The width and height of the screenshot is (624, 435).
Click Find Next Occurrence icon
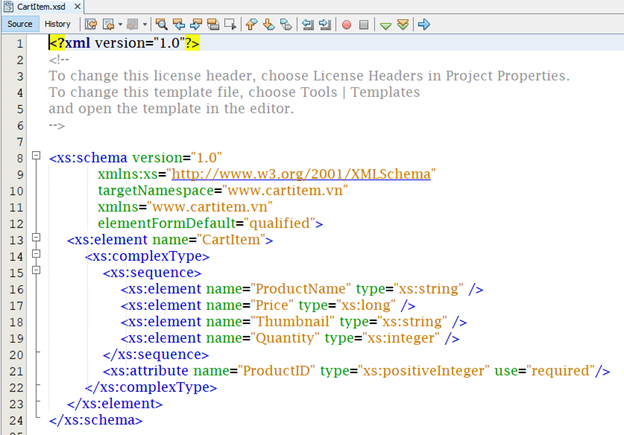pos(196,24)
